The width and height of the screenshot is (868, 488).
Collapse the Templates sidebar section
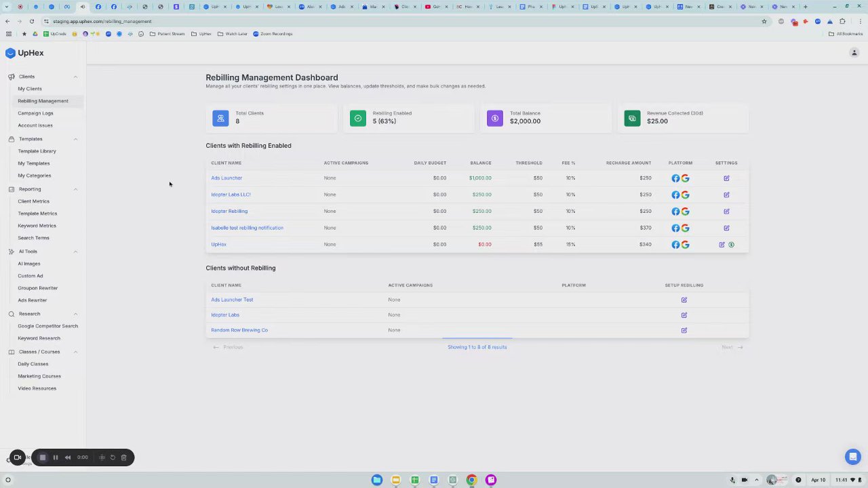(x=75, y=139)
